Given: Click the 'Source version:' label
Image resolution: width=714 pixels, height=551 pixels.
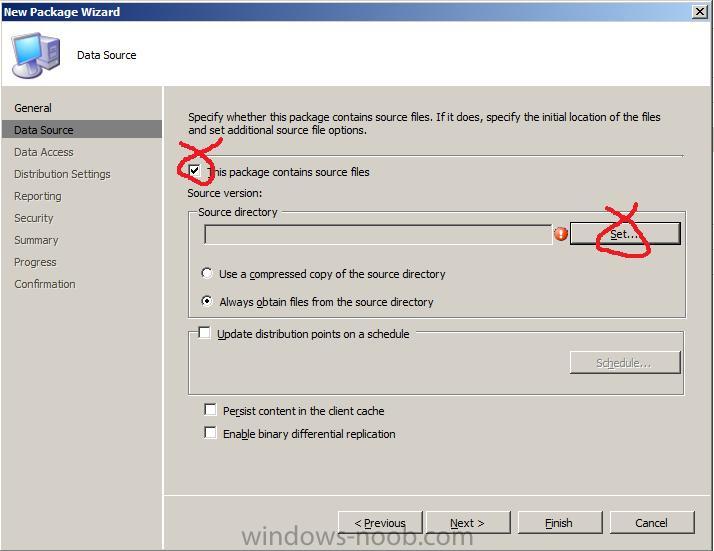Looking at the screenshot, I should click(225, 193).
